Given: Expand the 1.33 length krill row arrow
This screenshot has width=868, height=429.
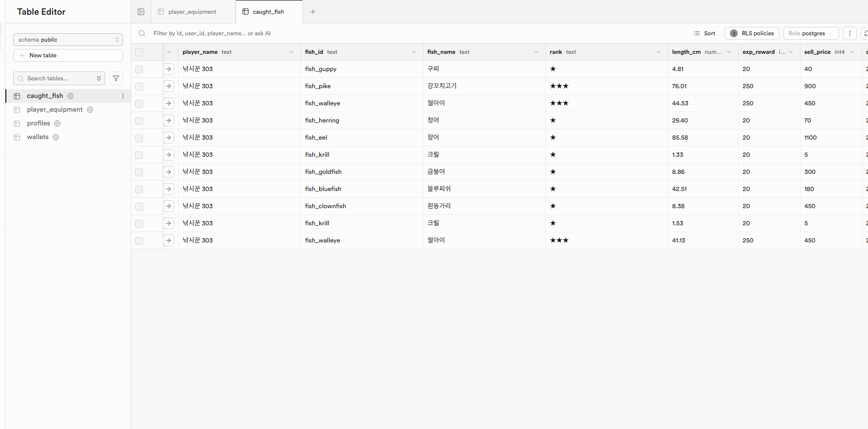Looking at the screenshot, I should point(168,155).
